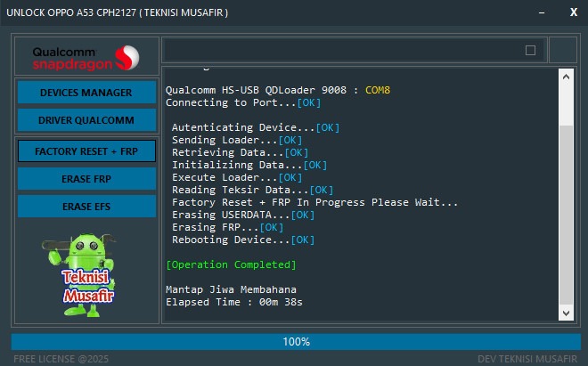Click the window title "UNLOCK OPPO A53 CPH2127"
The image size is (588, 366).
[x=71, y=12]
